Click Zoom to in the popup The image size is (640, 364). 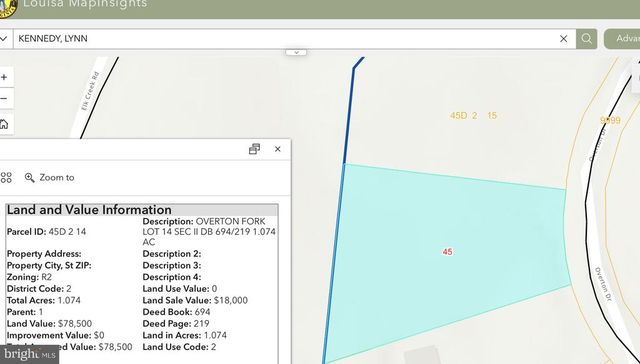point(49,178)
